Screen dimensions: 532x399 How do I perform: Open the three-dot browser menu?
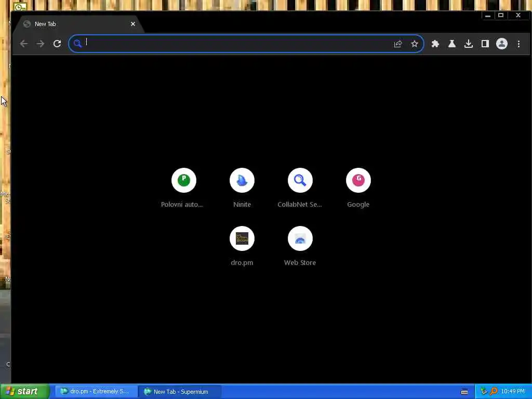pos(518,44)
